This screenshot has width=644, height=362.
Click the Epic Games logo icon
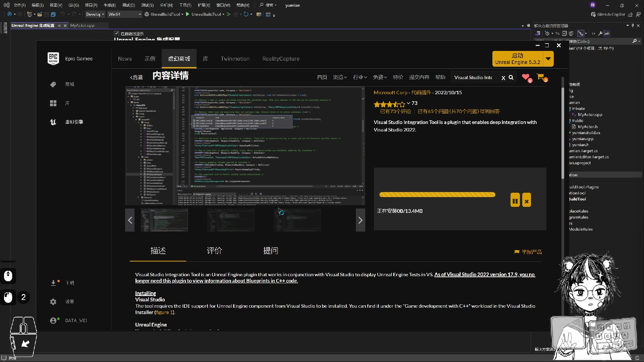coord(53,59)
